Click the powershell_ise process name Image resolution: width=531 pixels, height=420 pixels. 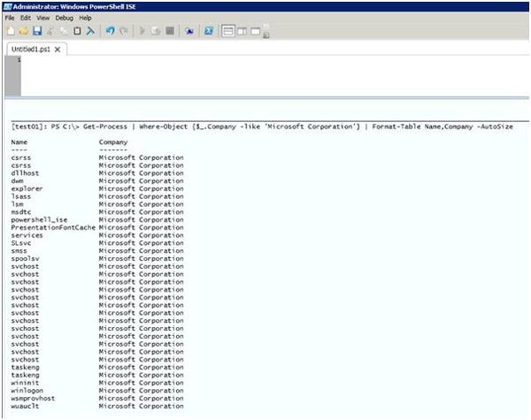coord(39,220)
